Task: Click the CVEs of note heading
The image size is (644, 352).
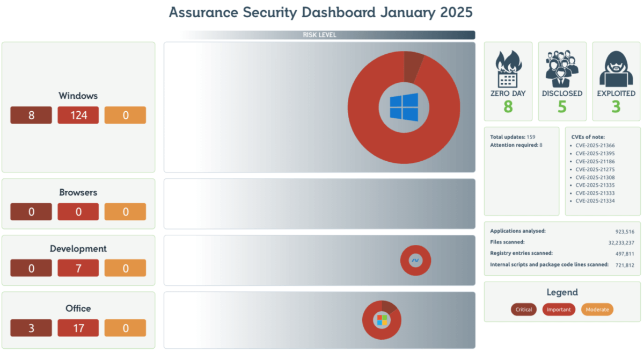Action: click(x=588, y=137)
